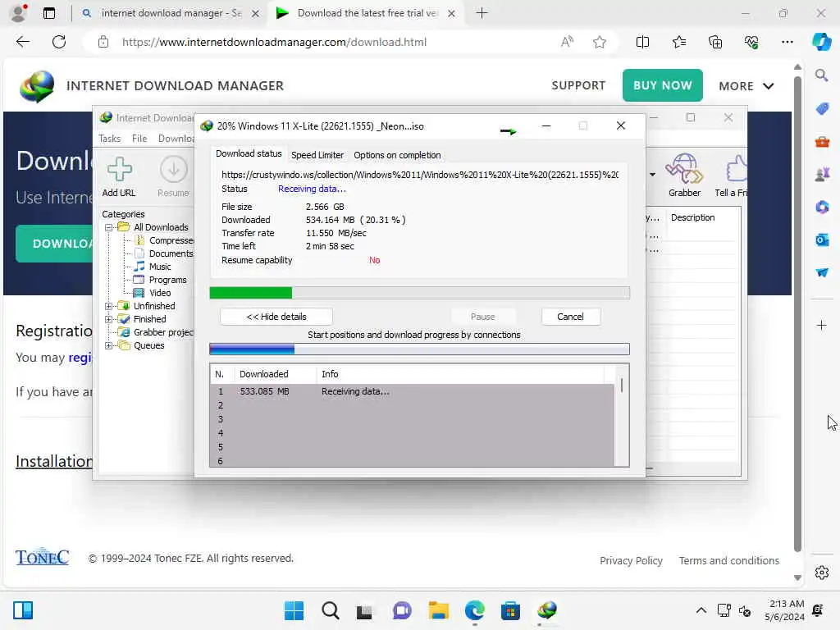Click the green download progress bar

click(419, 293)
